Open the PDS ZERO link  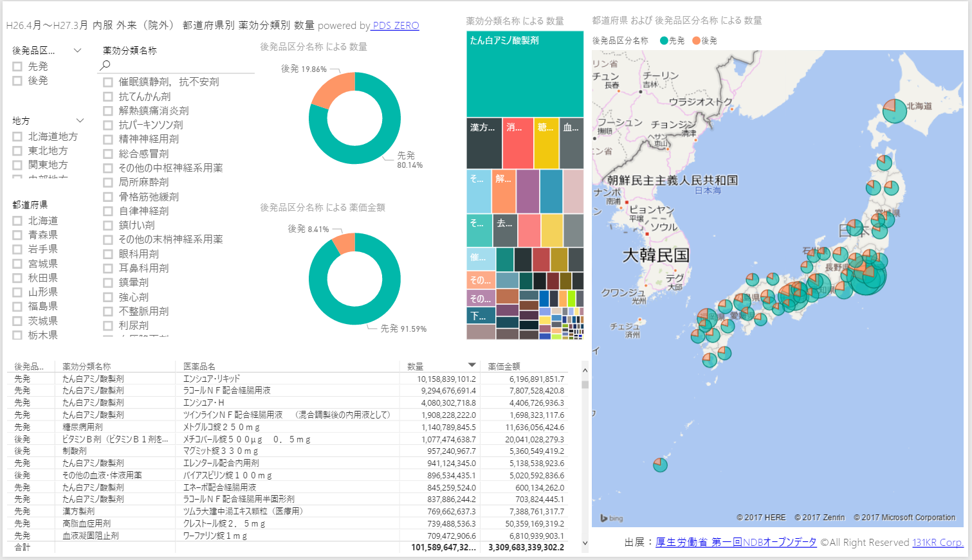pyautogui.click(x=396, y=26)
